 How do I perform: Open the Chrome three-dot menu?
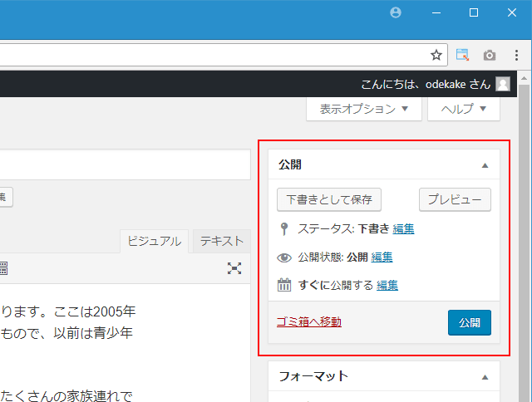(x=516, y=55)
